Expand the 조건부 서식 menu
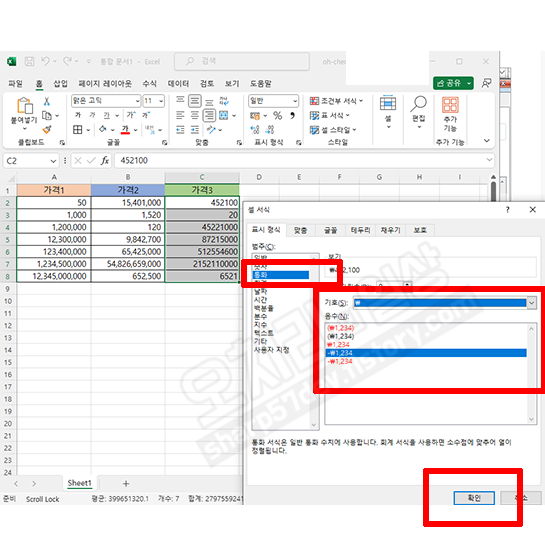Image resolution: width=545 pixels, height=556 pixels. pos(336,101)
